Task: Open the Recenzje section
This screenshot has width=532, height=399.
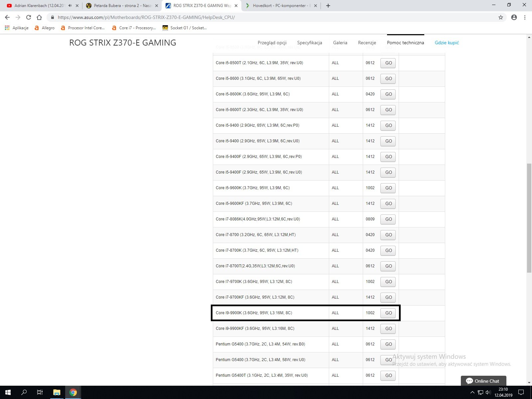Action: [367, 43]
